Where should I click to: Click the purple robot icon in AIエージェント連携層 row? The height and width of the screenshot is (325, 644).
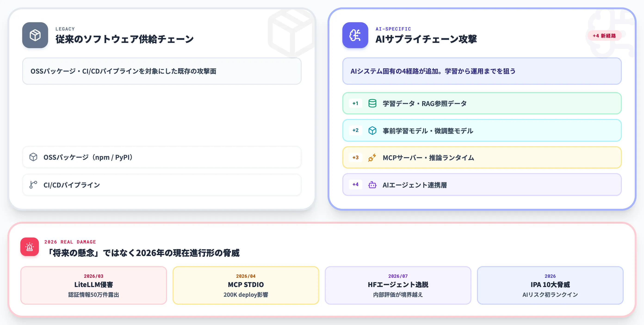click(372, 185)
